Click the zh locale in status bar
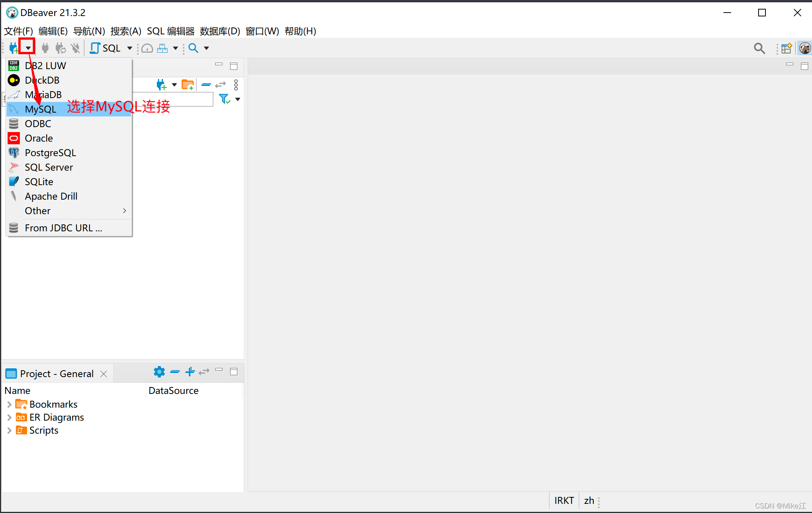Viewport: 812px width, 513px height. tap(589, 500)
